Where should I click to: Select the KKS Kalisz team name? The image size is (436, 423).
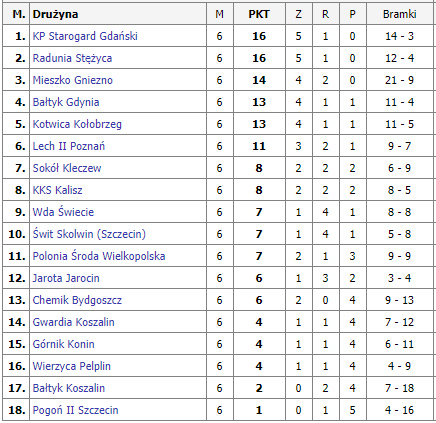(x=57, y=190)
